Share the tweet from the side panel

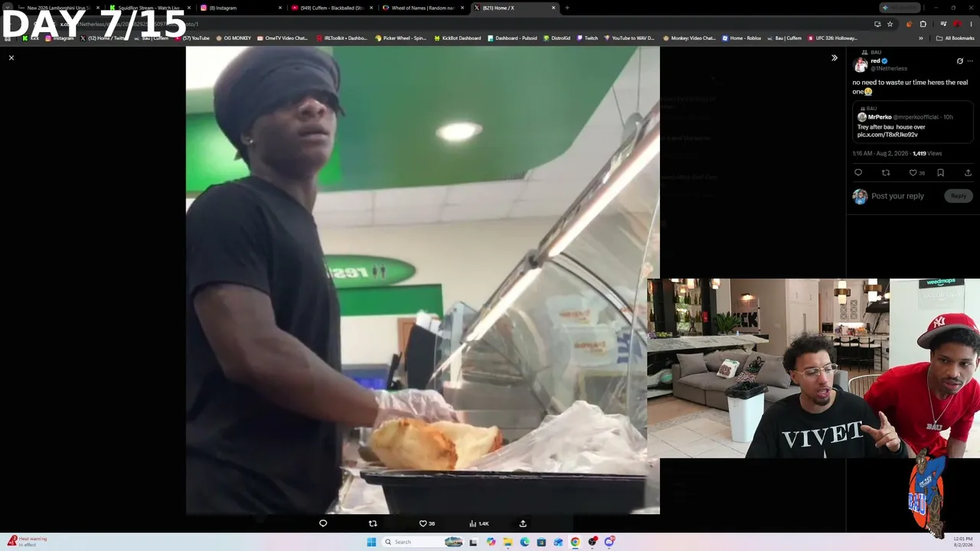click(968, 173)
